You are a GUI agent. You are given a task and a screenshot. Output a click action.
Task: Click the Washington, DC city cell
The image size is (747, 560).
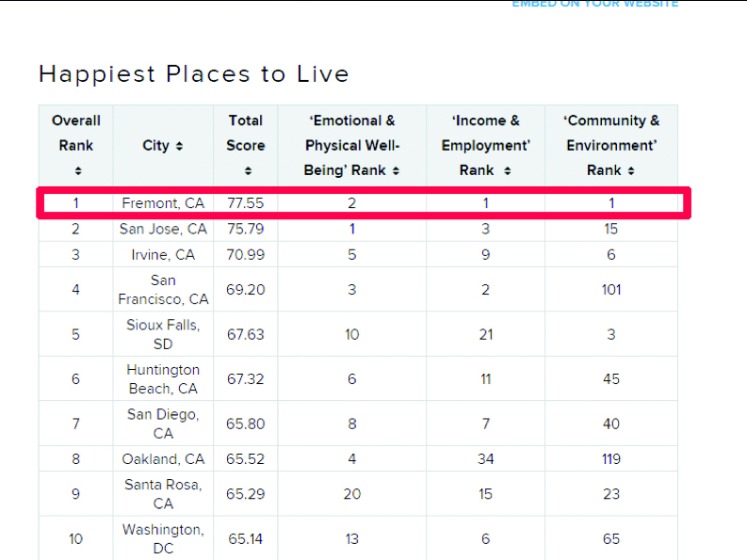[163, 538]
